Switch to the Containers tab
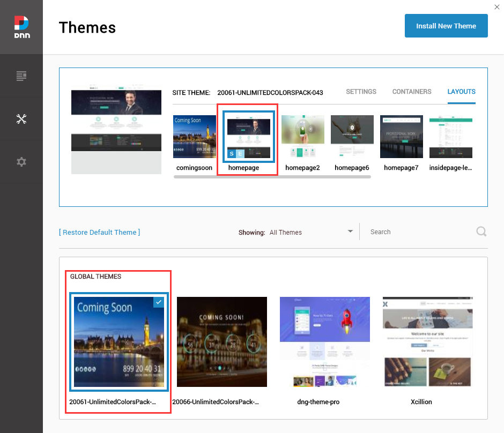 (x=412, y=92)
